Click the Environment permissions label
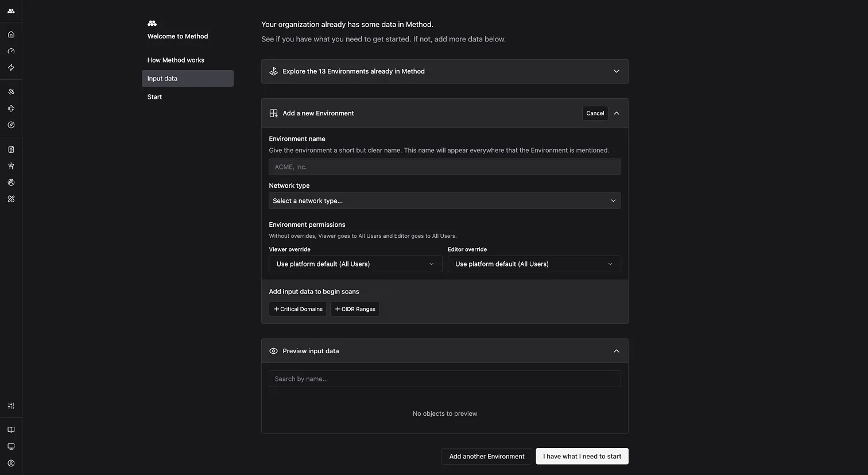868x475 pixels. pos(307,225)
